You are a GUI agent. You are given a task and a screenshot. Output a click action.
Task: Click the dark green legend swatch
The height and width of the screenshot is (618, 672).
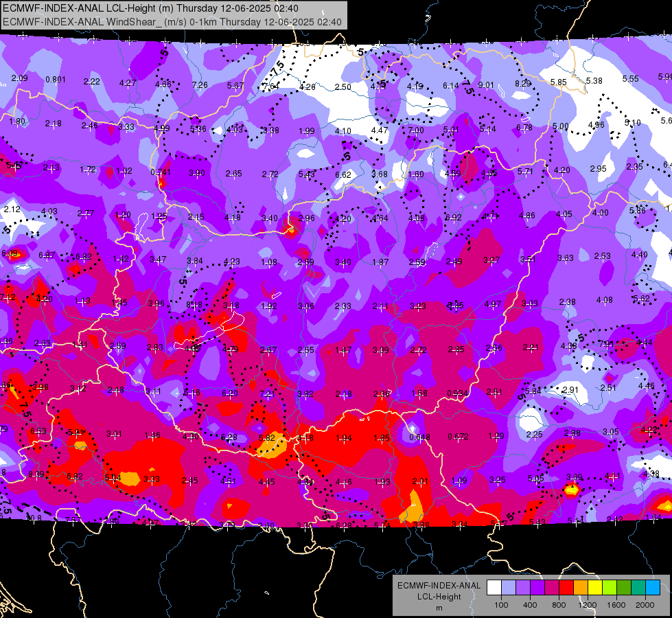624,587
